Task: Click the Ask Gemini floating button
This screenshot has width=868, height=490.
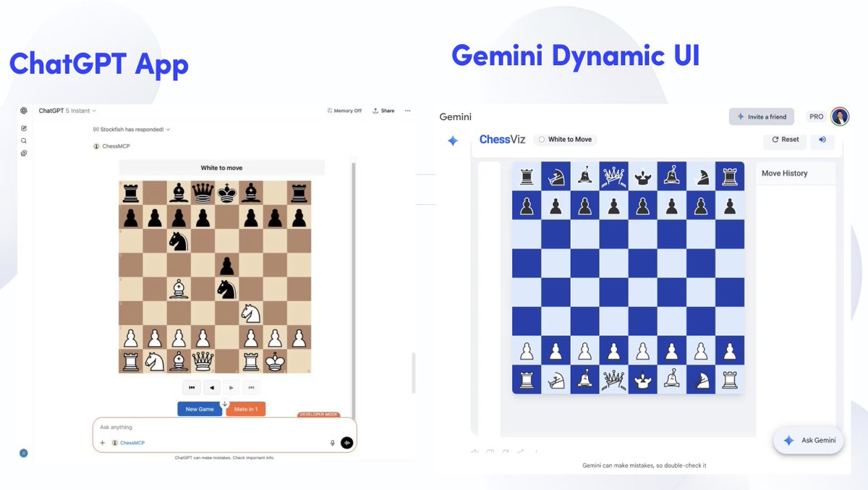Action: coord(809,440)
